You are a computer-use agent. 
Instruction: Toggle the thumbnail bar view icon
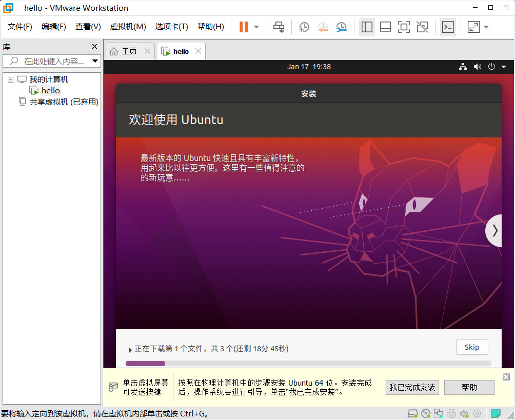tap(385, 27)
